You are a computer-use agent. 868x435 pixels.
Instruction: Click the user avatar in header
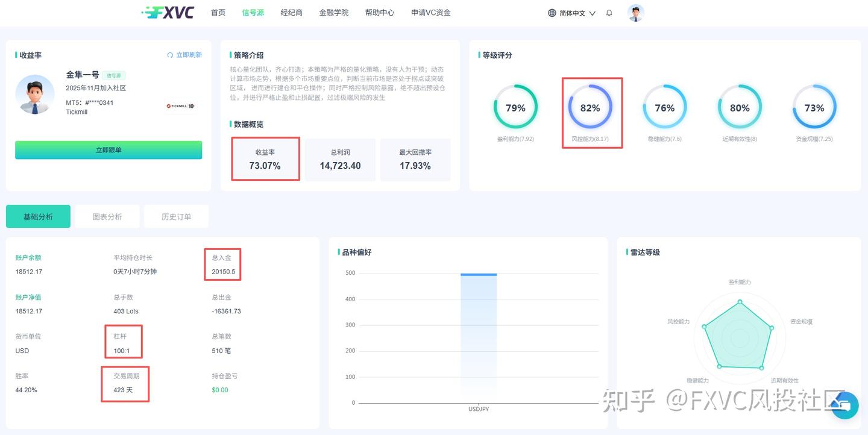click(x=635, y=13)
